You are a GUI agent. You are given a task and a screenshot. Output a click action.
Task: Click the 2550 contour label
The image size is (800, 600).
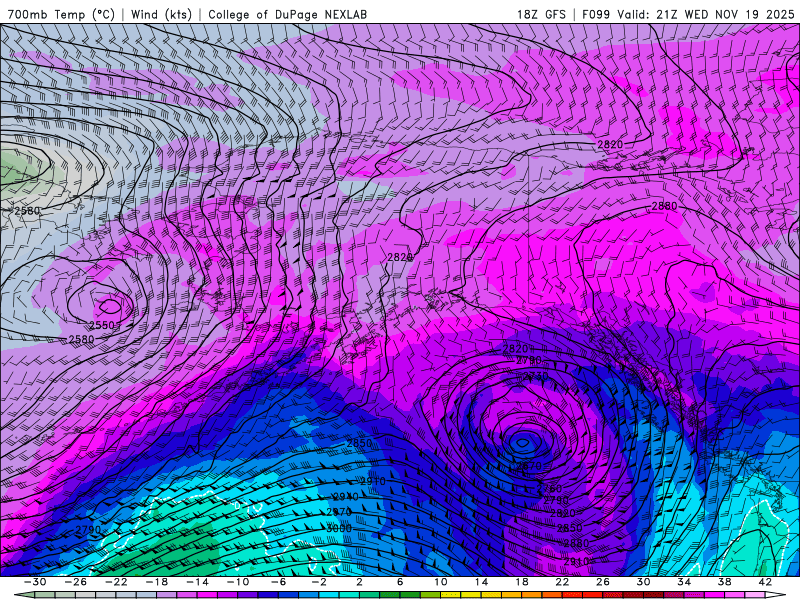(102, 325)
